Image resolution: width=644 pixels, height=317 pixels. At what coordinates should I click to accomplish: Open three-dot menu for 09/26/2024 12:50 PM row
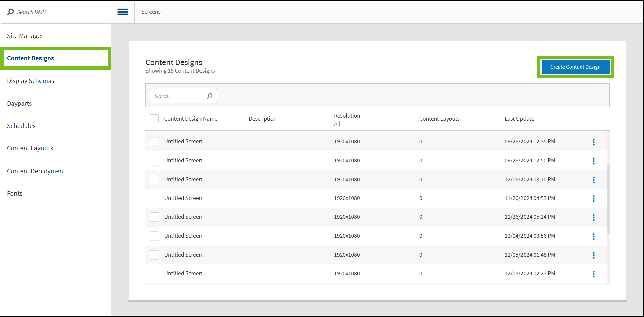point(593,161)
